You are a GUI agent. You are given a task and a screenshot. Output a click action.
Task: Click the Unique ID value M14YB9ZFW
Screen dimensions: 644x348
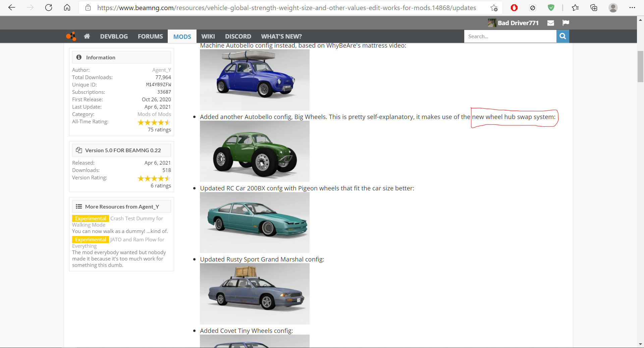point(158,84)
